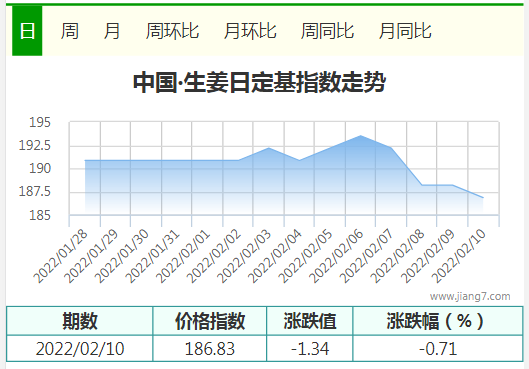Click the 2022/02/03 x-axis date label
This screenshot has height=369, width=529.
[244, 256]
